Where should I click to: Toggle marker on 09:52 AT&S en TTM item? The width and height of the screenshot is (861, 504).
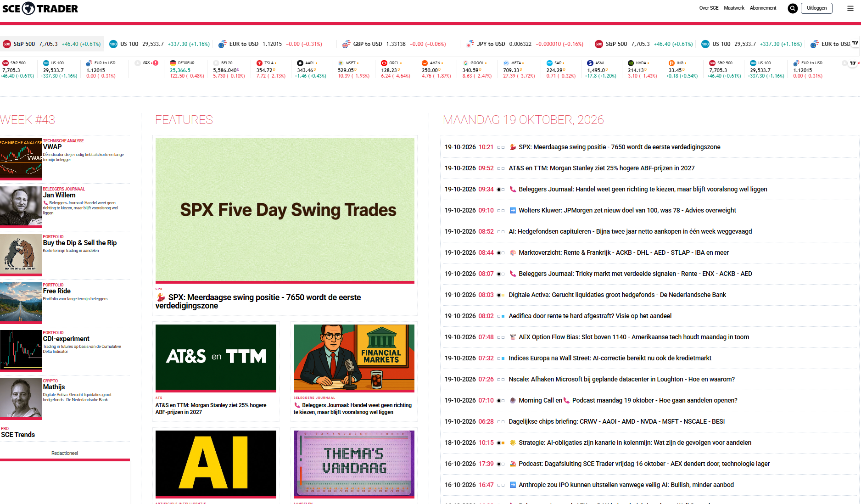pyautogui.click(x=501, y=168)
